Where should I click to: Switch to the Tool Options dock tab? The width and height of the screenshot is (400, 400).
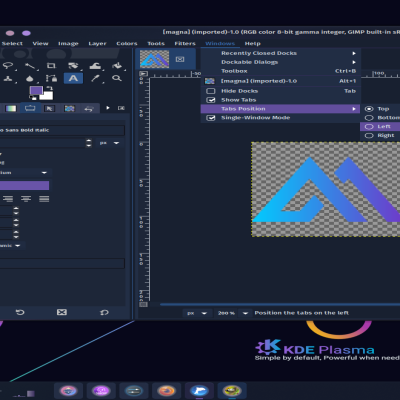30,108
